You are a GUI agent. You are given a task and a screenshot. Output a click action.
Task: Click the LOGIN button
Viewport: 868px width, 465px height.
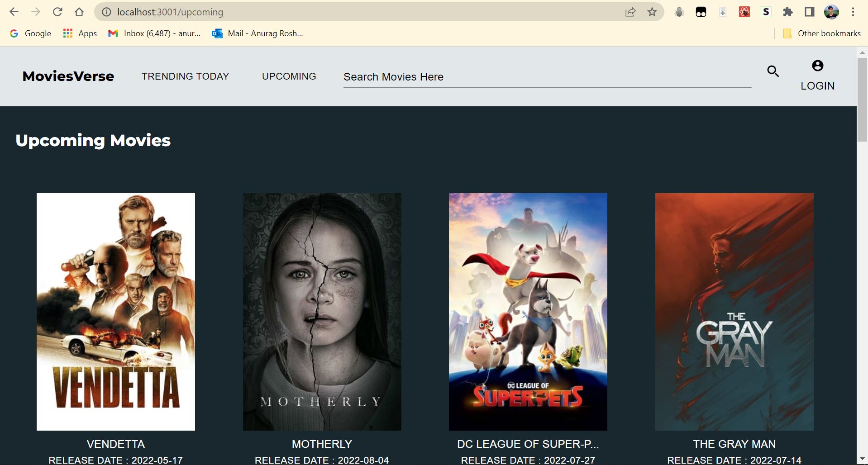click(817, 86)
